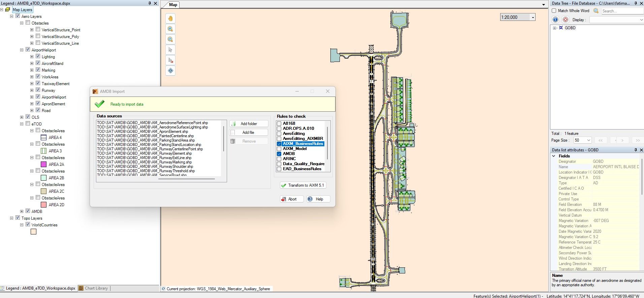Pin the Data list attributes panel
The width and height of the screenshot is (644, 298).
pyautogui.click(x=636, y=150)
